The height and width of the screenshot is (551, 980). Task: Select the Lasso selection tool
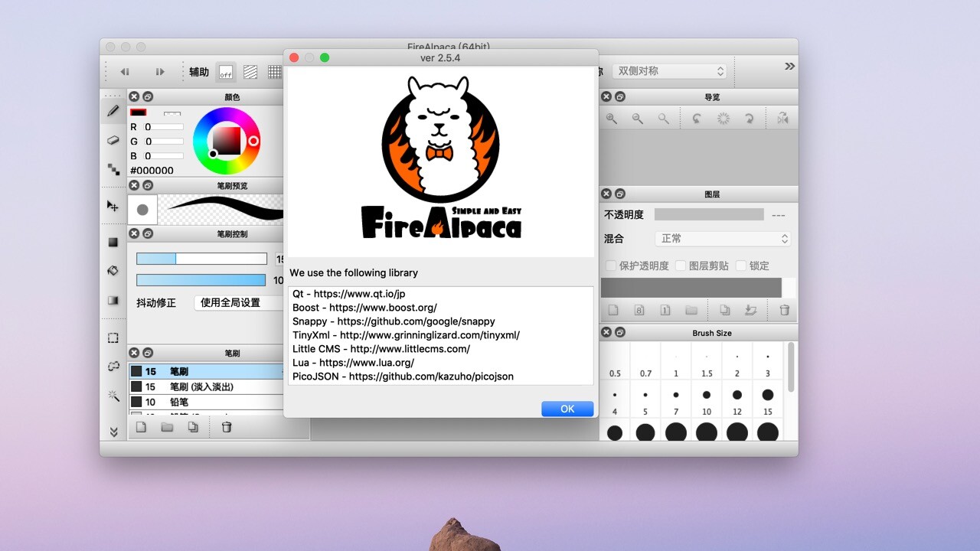pos(113,367)
